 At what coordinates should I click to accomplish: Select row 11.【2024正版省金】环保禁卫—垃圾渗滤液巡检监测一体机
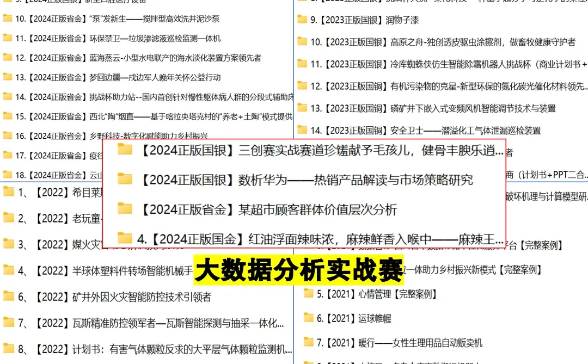(118, 38)
